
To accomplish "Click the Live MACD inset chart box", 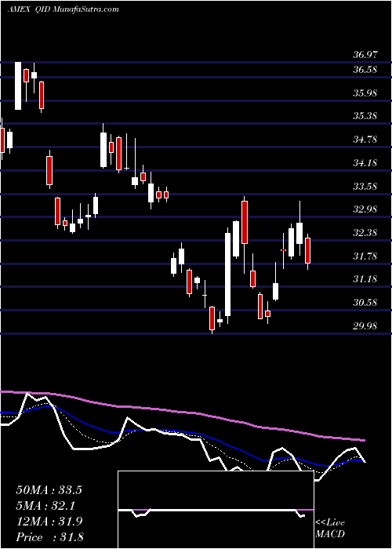I will (216, 510).
